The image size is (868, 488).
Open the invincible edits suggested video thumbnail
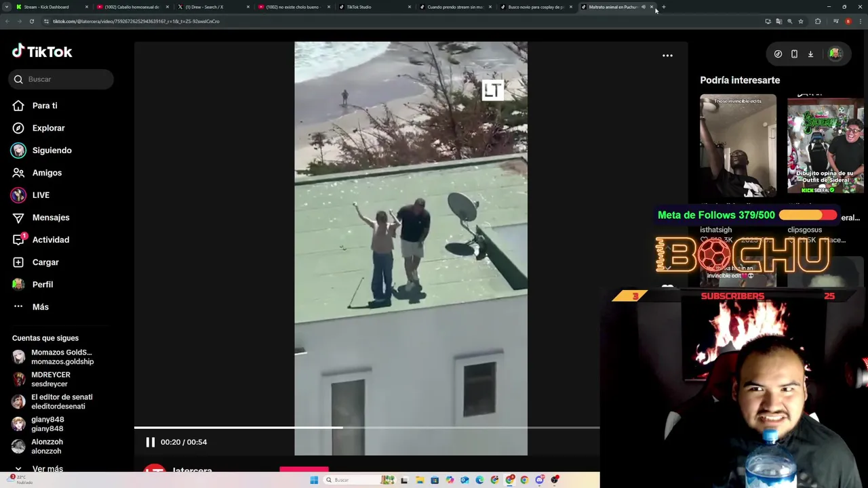pyautogui.click(x=738, y=145)
